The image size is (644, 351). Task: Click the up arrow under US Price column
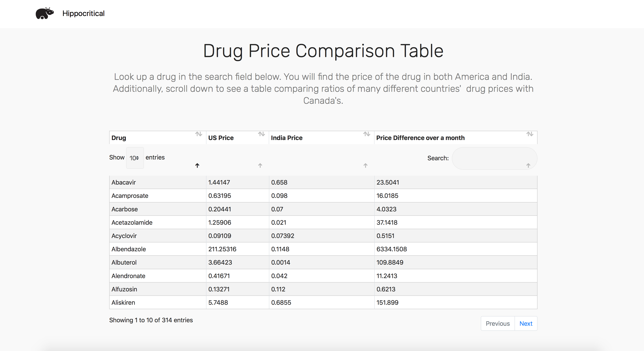(260, 165)
